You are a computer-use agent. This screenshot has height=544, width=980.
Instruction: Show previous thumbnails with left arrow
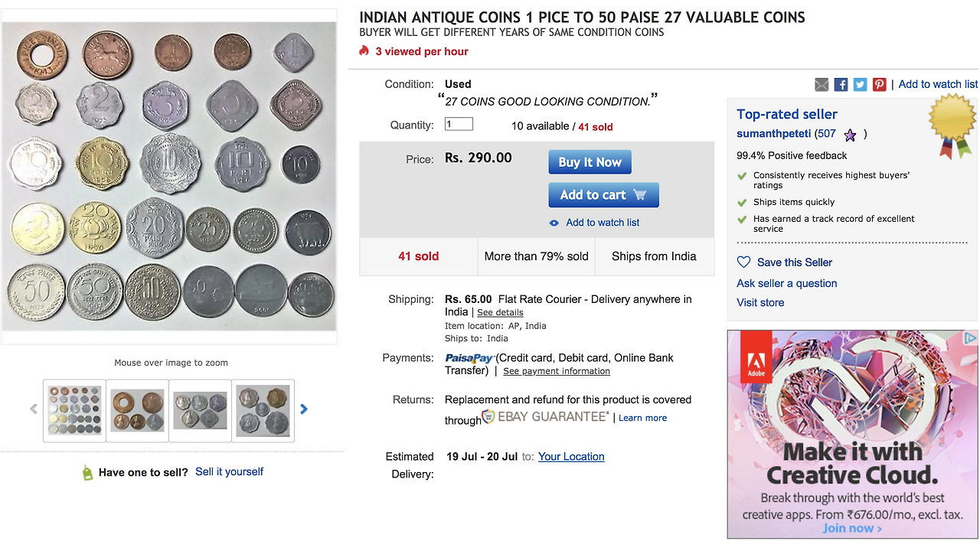click(x=34, y=409)
